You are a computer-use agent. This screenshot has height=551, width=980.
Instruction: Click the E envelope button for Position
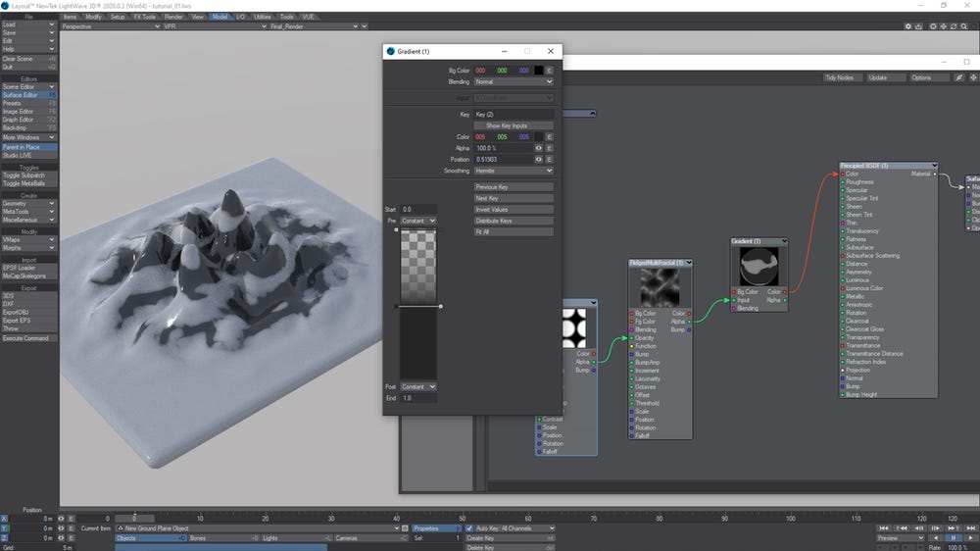pyautogui.click(x=550, y=160)
